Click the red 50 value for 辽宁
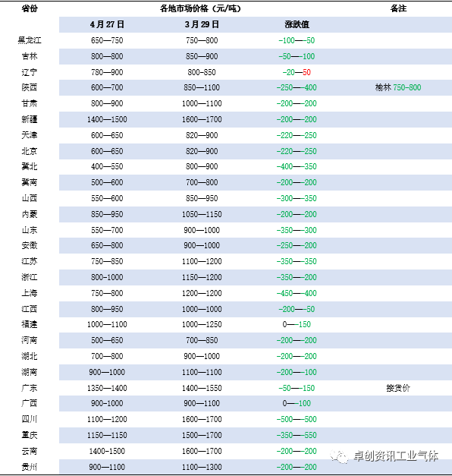Screen dimensions: 452x476 point(306,72)
